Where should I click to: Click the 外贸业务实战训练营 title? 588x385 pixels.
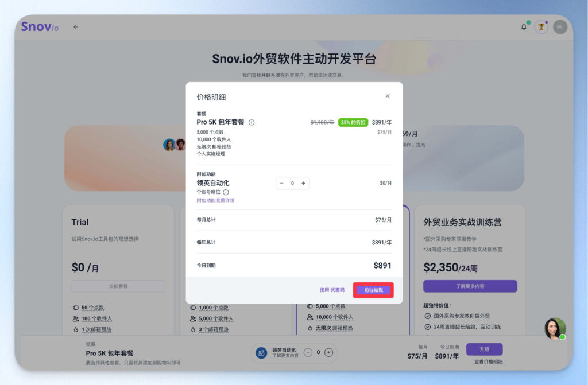click(x=462, y=222)
